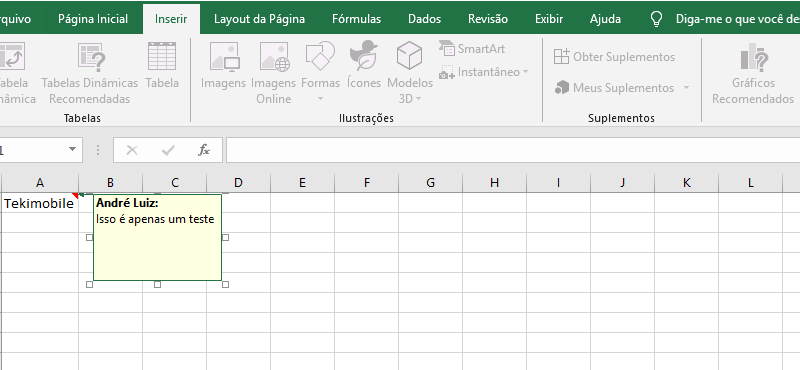800x370 pixels.
Task: Click the Tabela icon
Action: click(x=162, y=65)
